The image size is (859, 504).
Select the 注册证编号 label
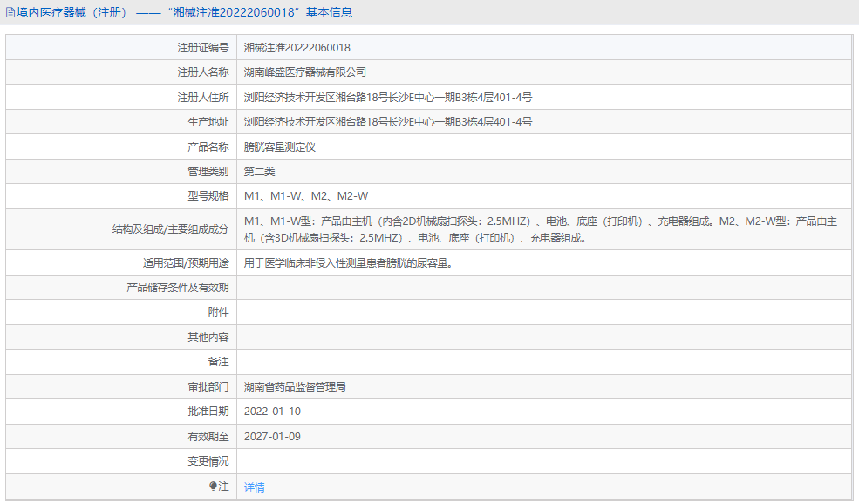(202, 48)
